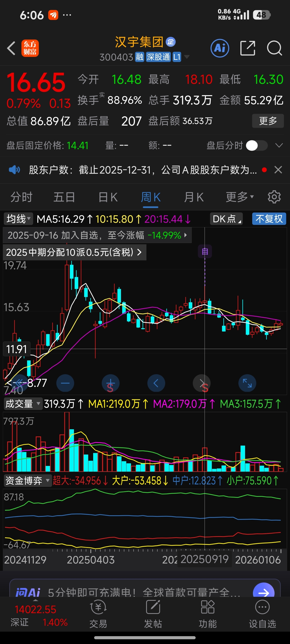
Task: Tap the L1 level badge
Action: pos(177,57)
